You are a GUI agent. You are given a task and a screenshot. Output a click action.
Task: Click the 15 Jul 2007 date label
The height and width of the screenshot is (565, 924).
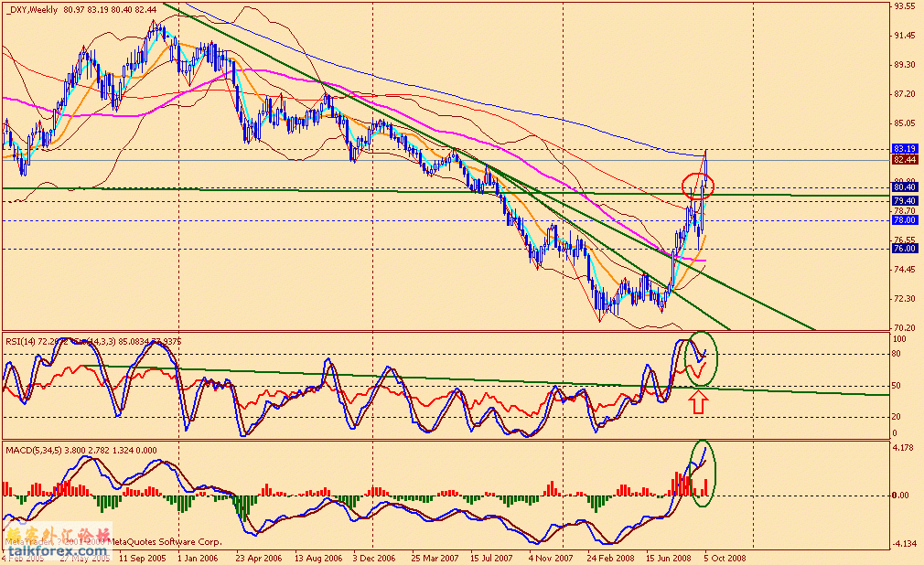click(x=491, y=558)
